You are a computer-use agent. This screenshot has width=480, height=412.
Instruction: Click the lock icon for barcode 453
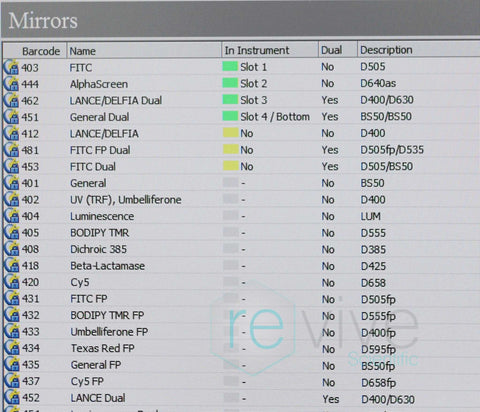11,167
